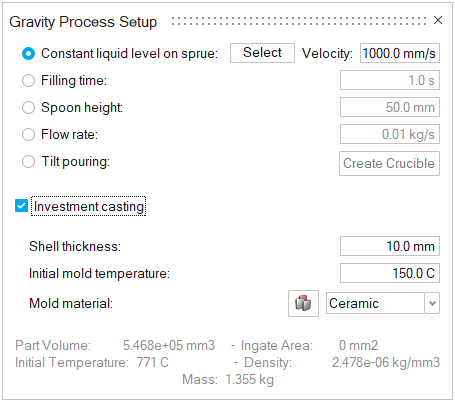The height and width of the screenshot is (400, 455).
Task: Edit the Velocity 1000.0 mm/s field
Action: pyautogui.click(x=400, y=53)
